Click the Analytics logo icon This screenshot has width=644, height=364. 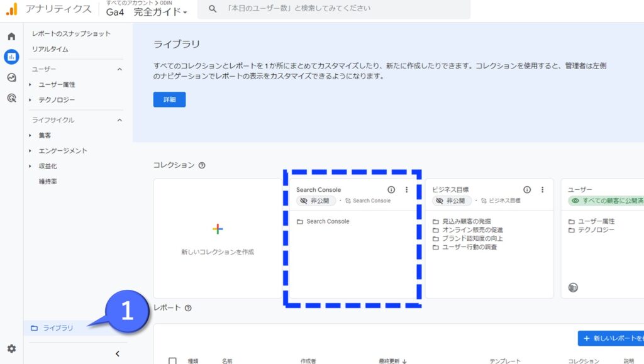12,9
